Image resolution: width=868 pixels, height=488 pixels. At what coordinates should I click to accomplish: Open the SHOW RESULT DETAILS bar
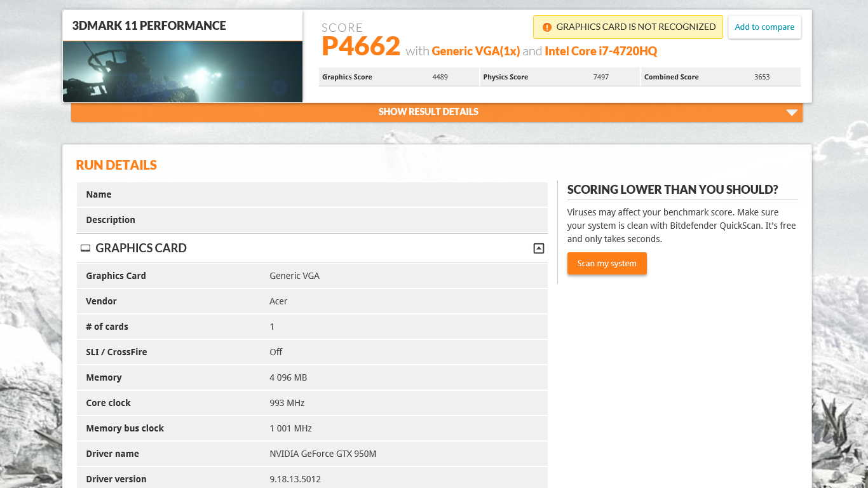click(x=437, y=112)
